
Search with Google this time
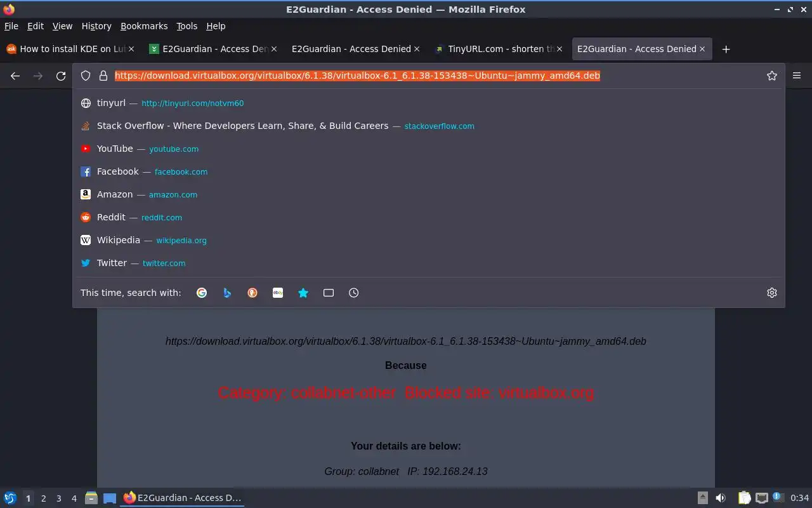202,293
